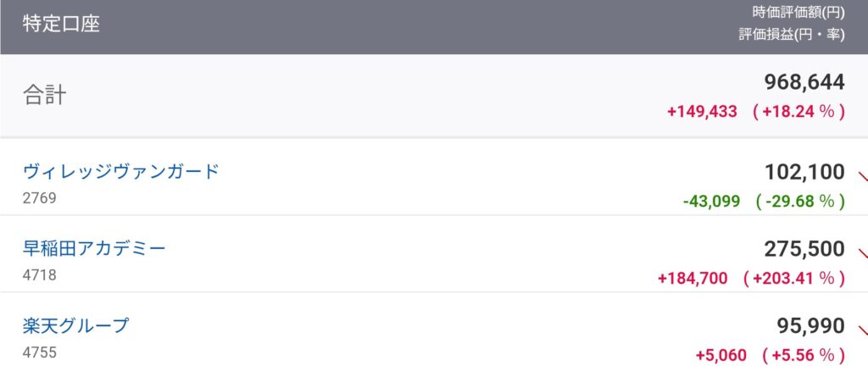Viewport: 868px width, 366px height.
Task: Click the 95,990 valuation amount
Action: [810, 326]
